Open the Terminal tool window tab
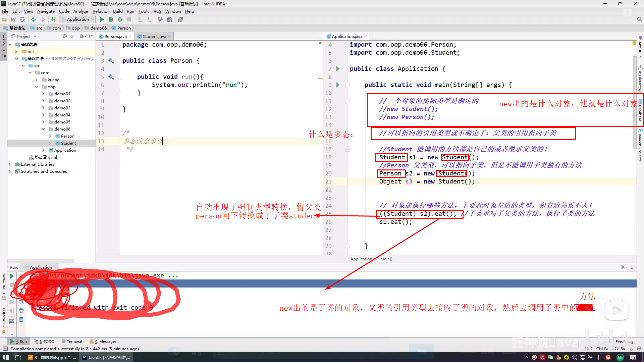 72,342
